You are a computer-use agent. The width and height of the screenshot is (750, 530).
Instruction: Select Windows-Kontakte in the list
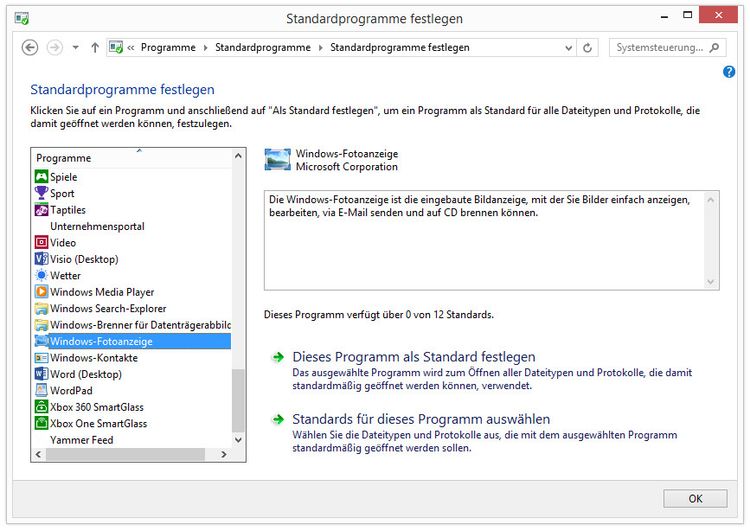[94, 358]
